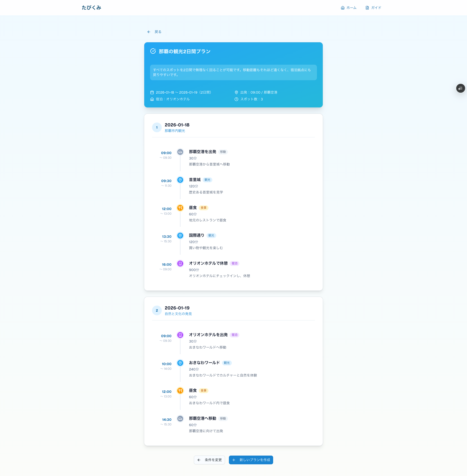Click the 観光 tag next to 国際通り

[x=211, y=236]
